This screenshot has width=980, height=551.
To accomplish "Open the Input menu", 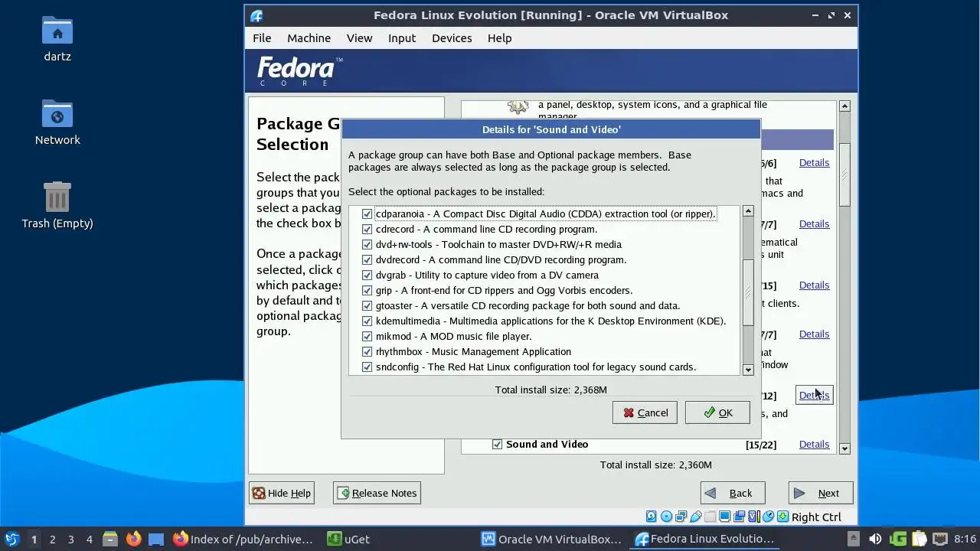I will point(402,38).
